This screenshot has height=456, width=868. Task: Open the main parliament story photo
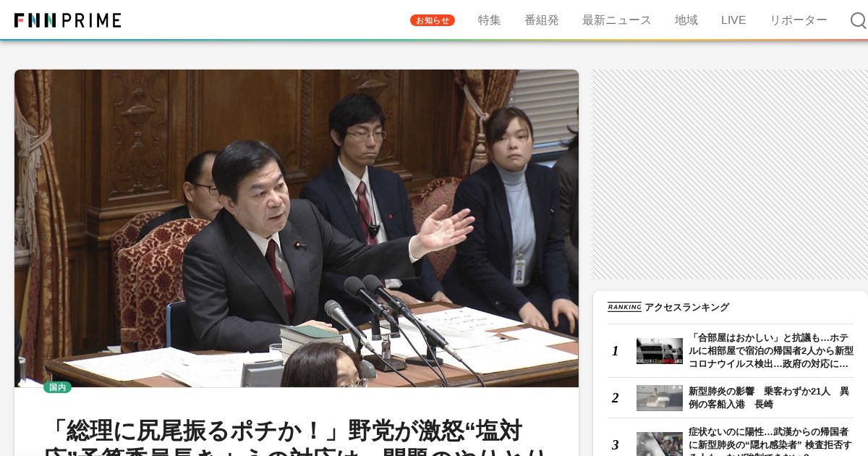[x=297, y=228]
